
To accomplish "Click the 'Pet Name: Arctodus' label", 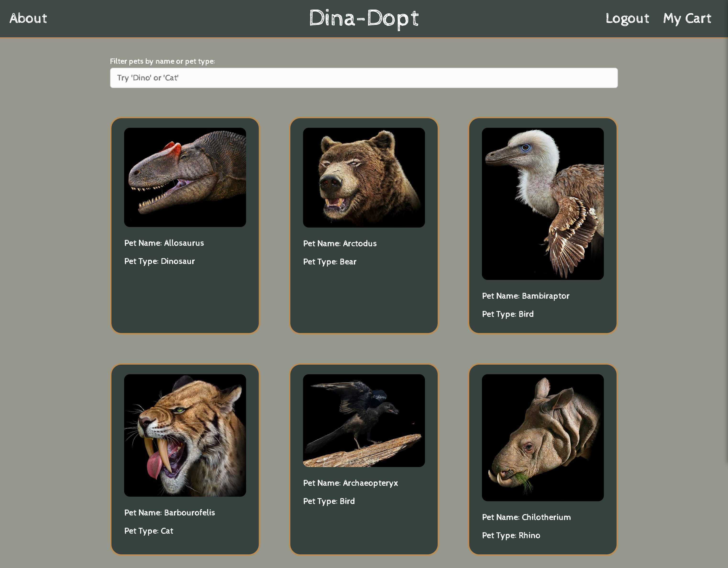I will pyautogui.click(x=340, y=244).
